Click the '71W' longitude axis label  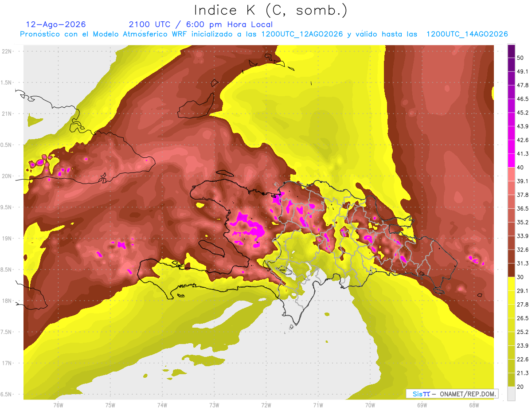coord(318,405)
